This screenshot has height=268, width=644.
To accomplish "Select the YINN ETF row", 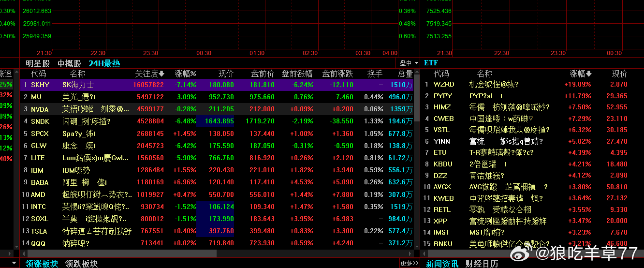I will [x=532, y=141].
